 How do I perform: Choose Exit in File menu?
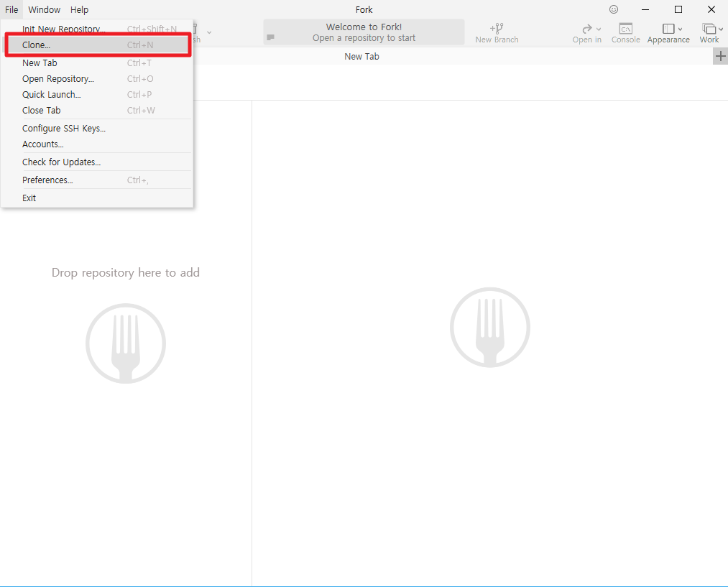(97, 198)
